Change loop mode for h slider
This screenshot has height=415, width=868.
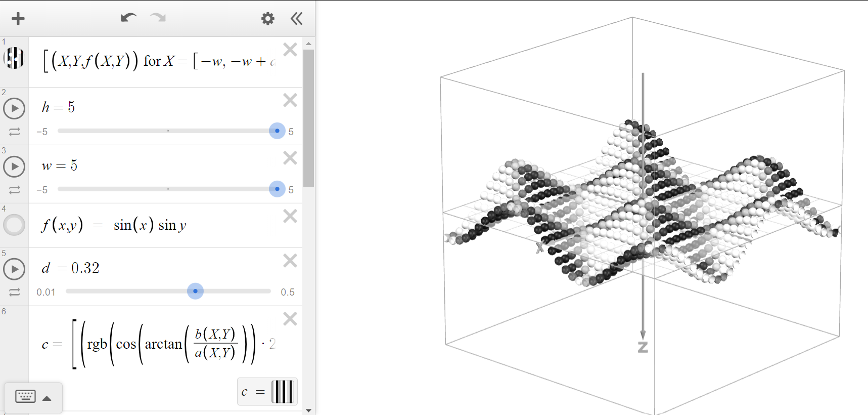tap(14, 132)
